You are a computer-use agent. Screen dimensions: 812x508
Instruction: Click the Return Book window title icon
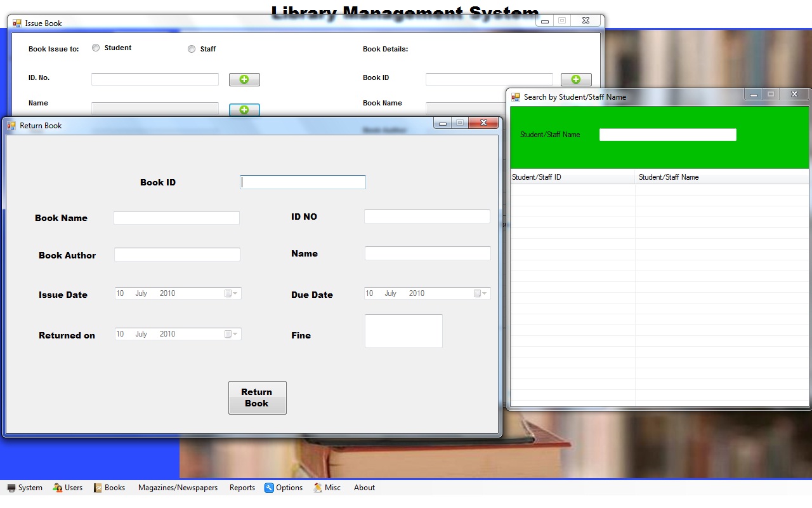(x=11, y=125)
